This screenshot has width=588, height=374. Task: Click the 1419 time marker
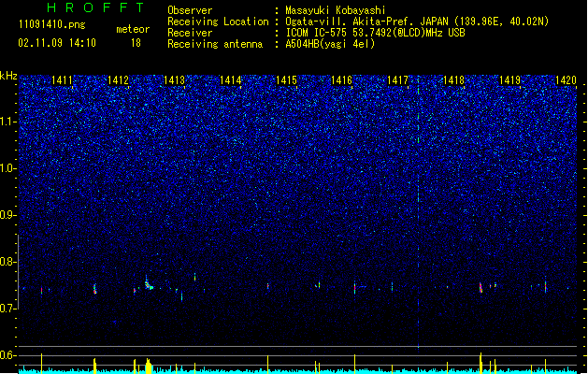[x=510, y=80]
